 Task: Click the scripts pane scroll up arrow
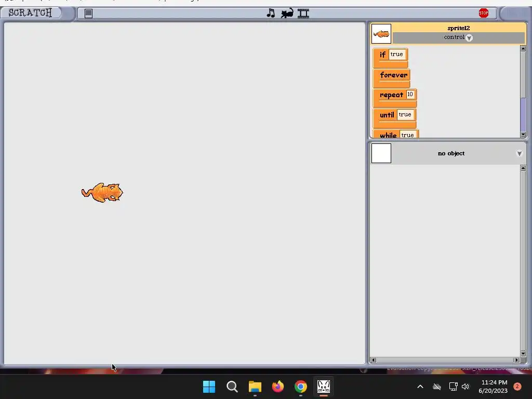pyautogui.click(x=523, y=169)
